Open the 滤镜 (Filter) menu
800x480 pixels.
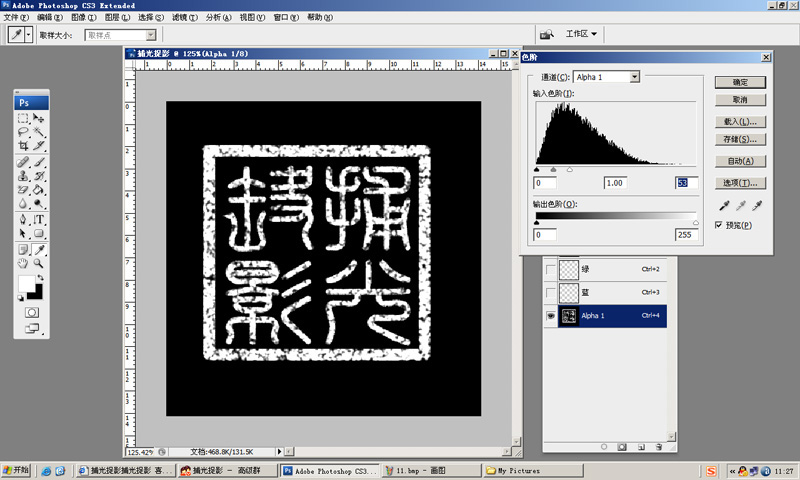[179, 18]
